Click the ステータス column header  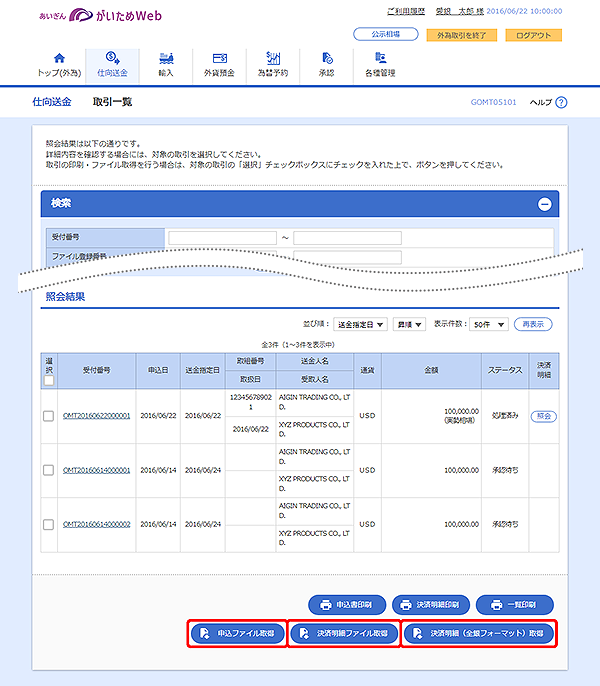coord(505,371)
